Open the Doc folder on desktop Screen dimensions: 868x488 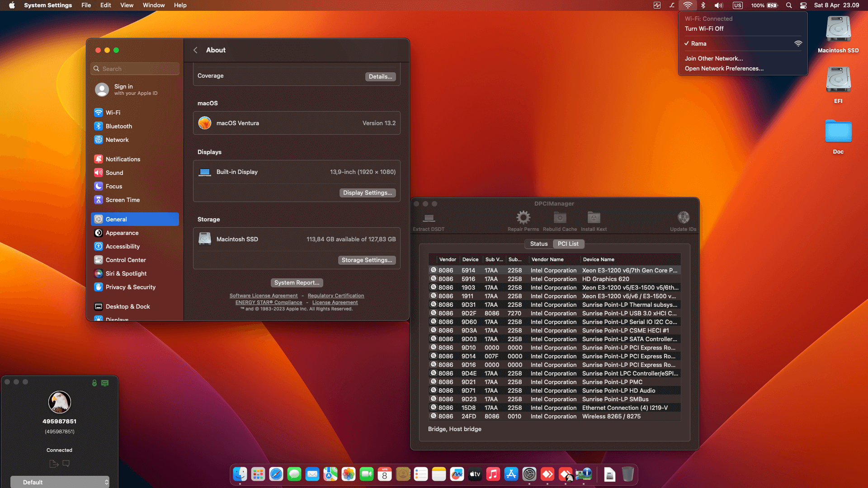coord(838,136)
